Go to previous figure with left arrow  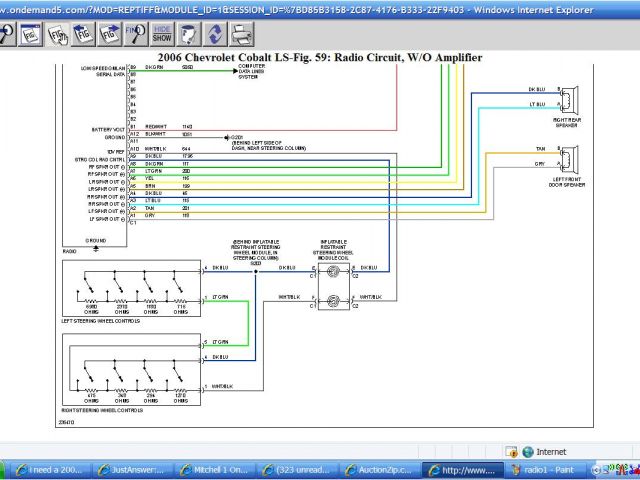[x=84, y=33]
